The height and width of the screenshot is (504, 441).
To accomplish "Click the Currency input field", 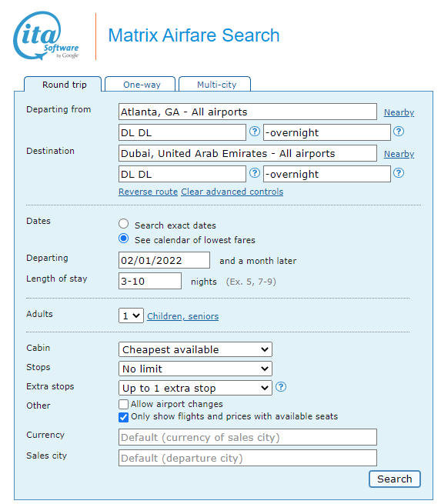I will [x=248, y=437].
